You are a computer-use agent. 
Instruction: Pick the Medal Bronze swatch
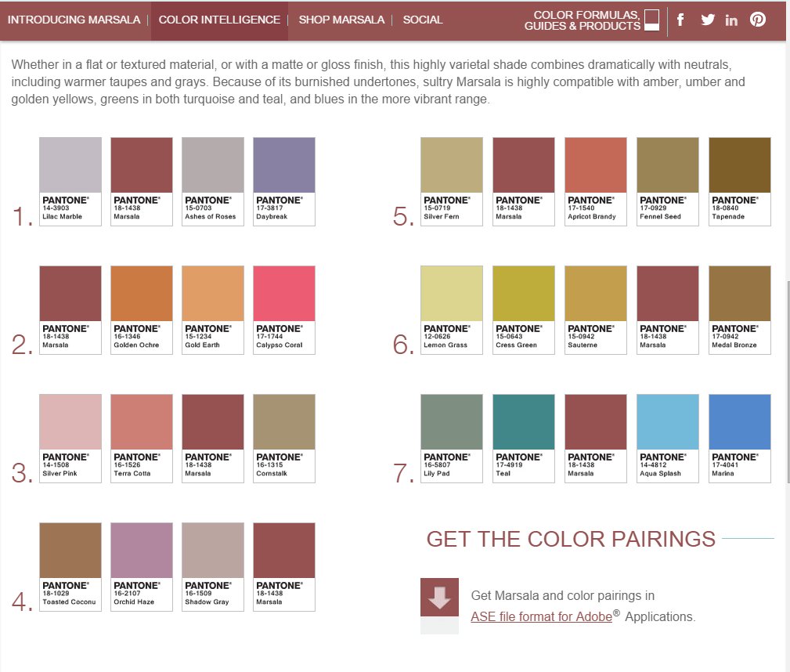tap(740, 310)
